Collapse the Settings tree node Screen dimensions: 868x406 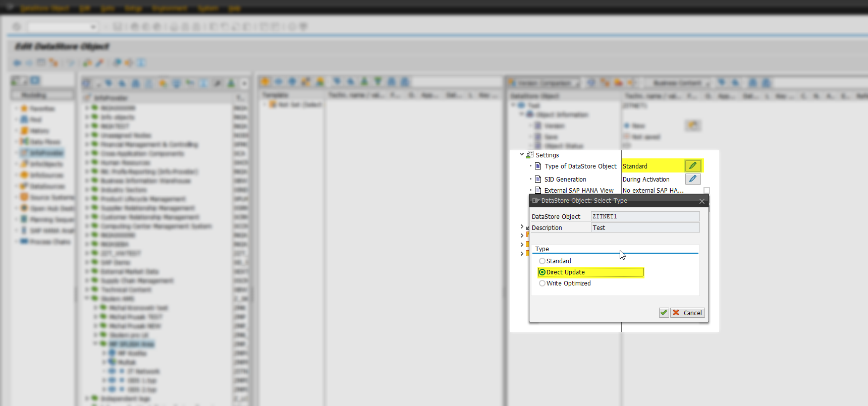[x=522, y=154]
